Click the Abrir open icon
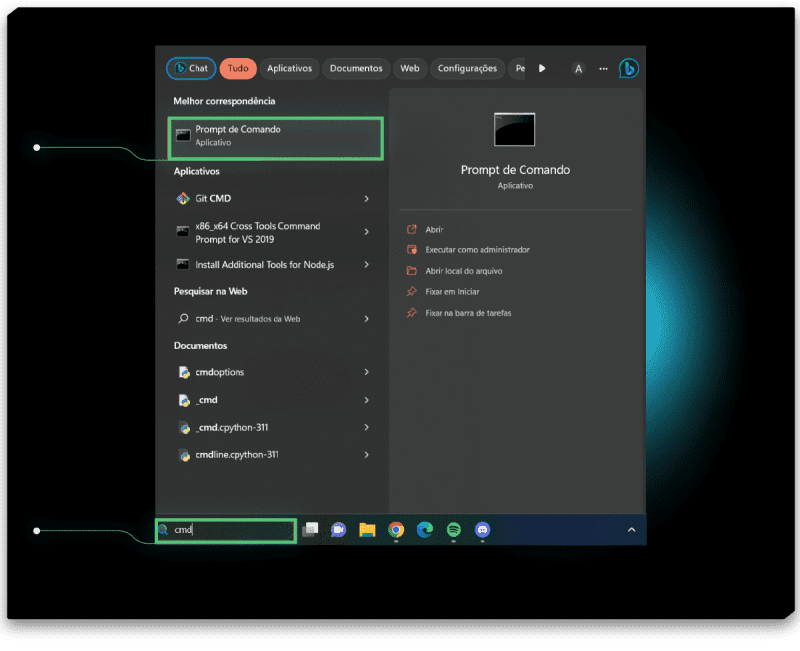The height and width of the screenshot is (651, 800). click(x=412, y=229)
